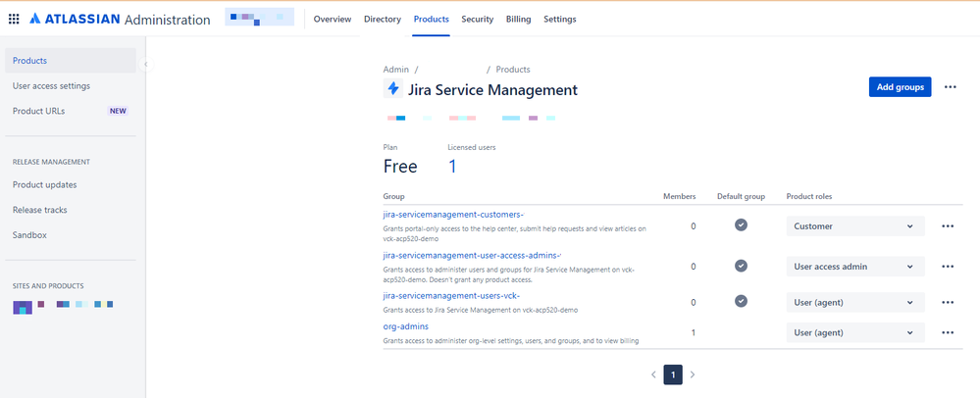Viewport: 980px width, 398px height.
Task: Open more actions for org-admins row
Action: pyautogui.click(x=948, y=332)
